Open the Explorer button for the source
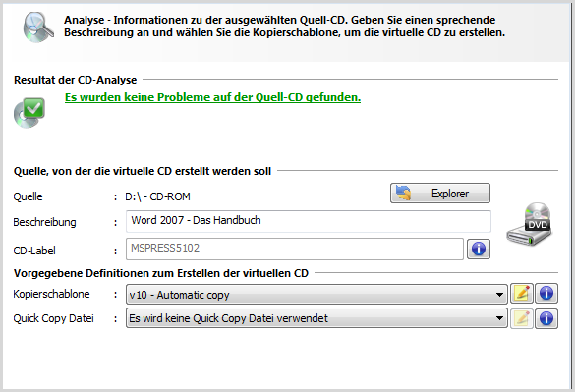This screenshot has height=392, width=575. pyautogui.click(x=440, y=193)
